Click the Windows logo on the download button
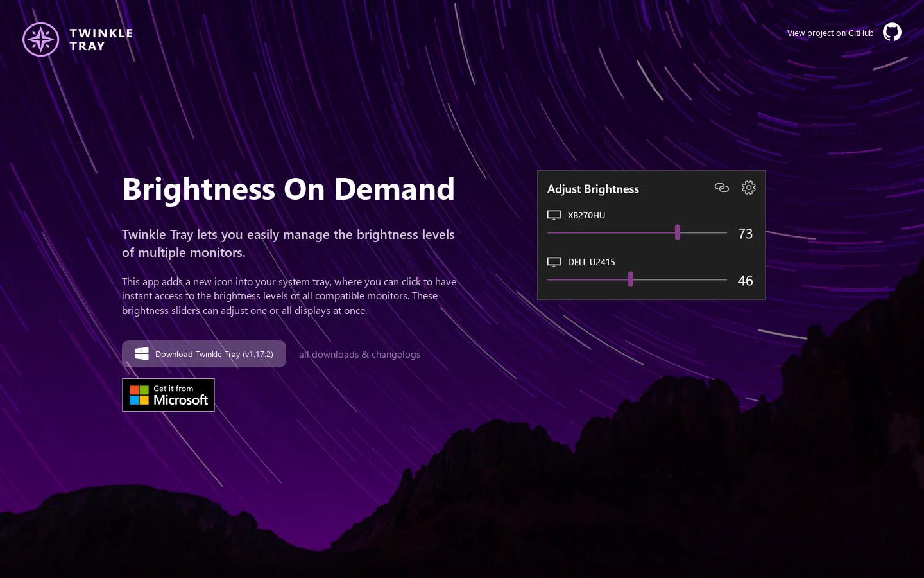The image size is (924, 578). (x=142, y=354)
